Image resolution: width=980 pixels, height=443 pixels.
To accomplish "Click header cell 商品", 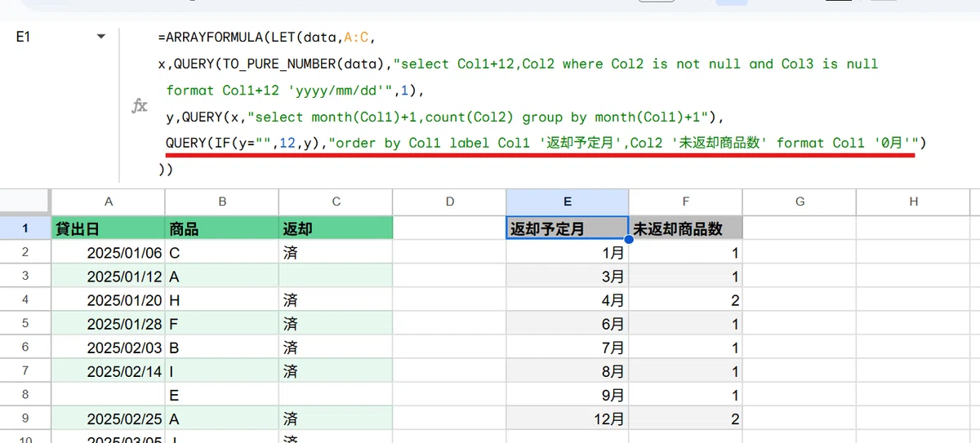I will (221, 228).
